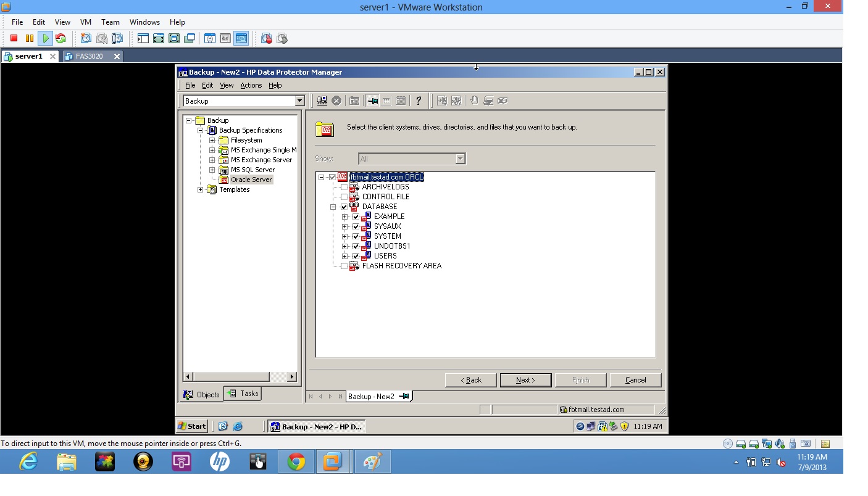This screenshot has height=496, width=868.
Task: Click the computer/client connection toolbar icon
Action: [322, 101]
